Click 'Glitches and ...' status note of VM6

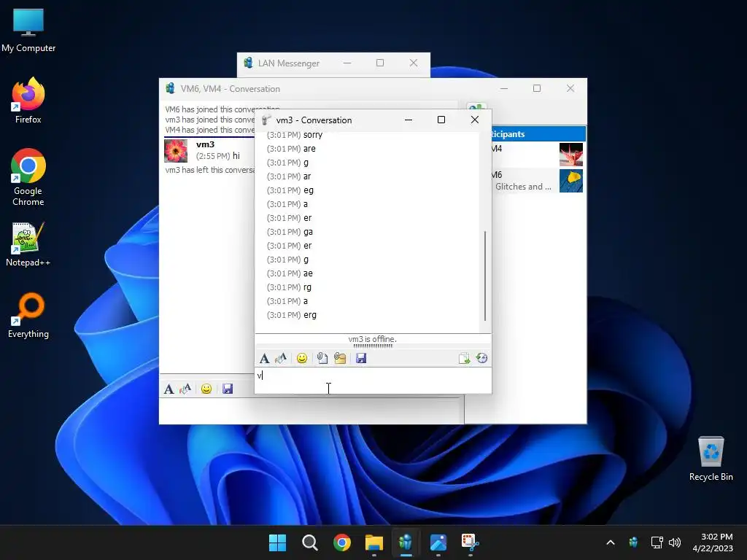pyautogui.click(x=523, y=187)
